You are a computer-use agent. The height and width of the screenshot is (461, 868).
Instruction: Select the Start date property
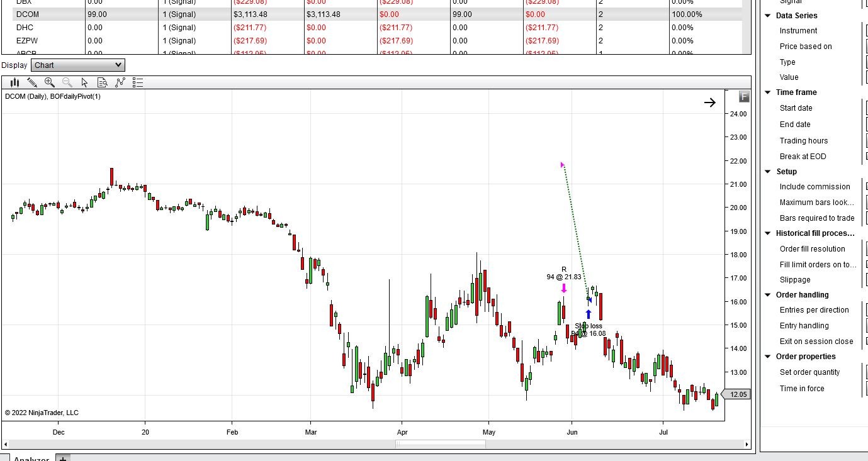(x=796, y=108)
